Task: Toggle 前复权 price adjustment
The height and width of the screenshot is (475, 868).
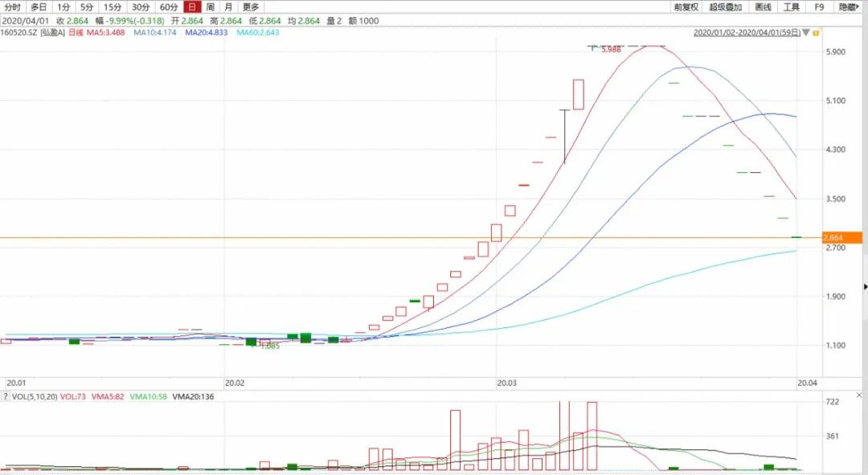Action: [686, 7]
